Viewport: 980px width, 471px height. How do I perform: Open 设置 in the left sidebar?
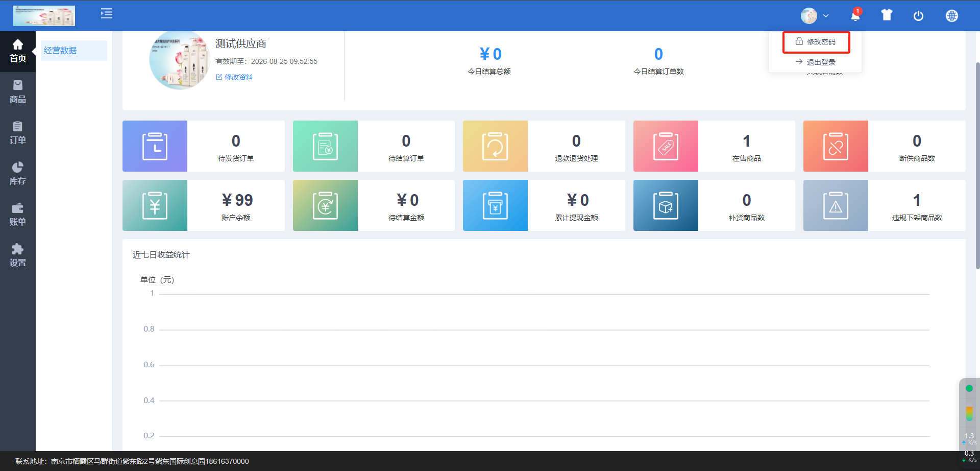coord(18,255)
